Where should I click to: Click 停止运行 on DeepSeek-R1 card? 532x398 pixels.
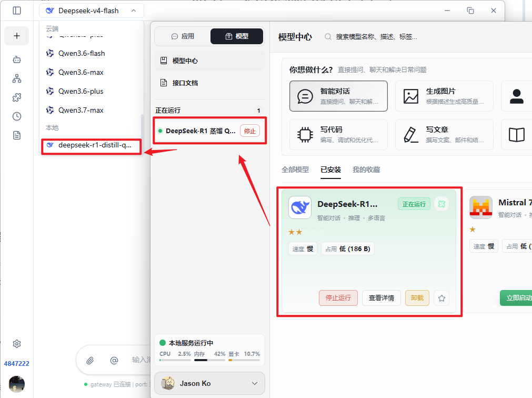point(338,298)
